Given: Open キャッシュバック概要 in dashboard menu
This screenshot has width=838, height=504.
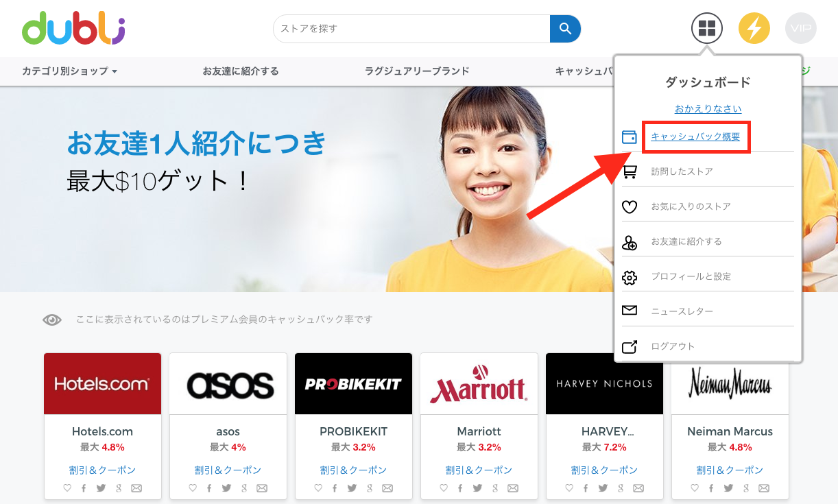Looking at the screenshot, I should tap(695, 136).
